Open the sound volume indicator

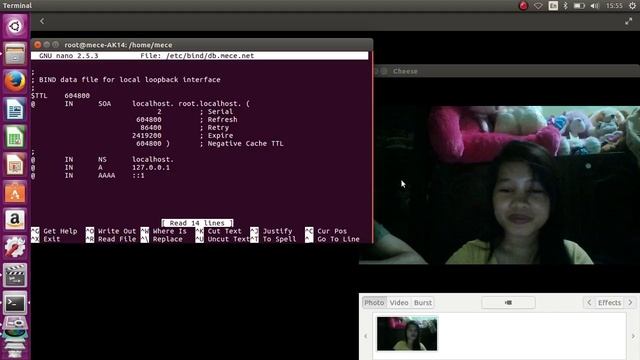[595, 6]
